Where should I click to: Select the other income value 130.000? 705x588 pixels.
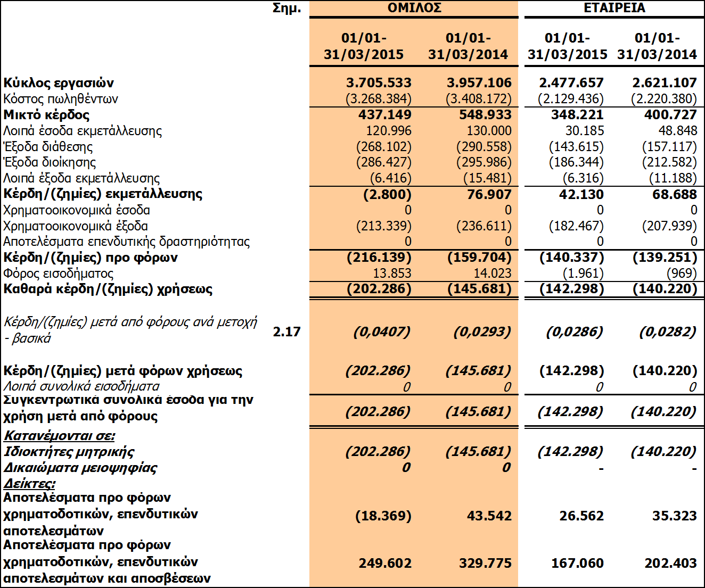(x=489, y=131)
